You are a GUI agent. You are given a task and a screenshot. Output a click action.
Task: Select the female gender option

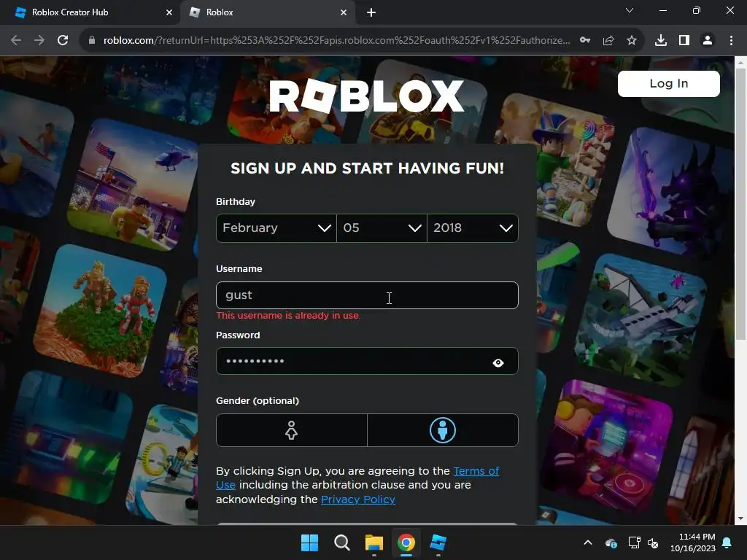pyautogui.click(x=292, y=430)
